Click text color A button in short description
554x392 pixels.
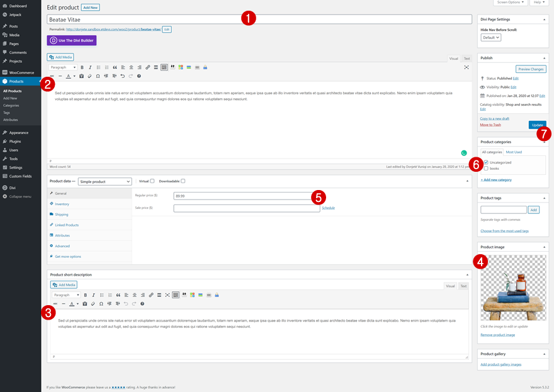[72, 304]
